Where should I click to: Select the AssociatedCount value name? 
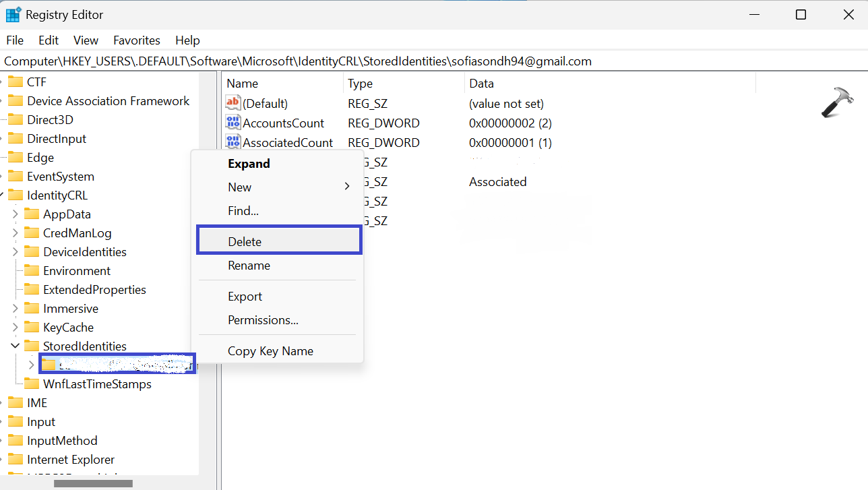(x=288, y=142)
